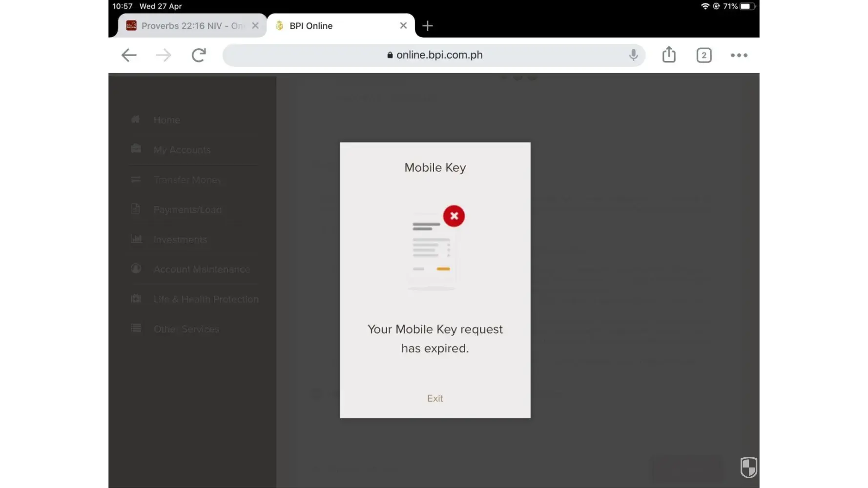Open Account Maintenance in the sidebar
This screenshot has height=488, width=868.
[x=202, y=269]
